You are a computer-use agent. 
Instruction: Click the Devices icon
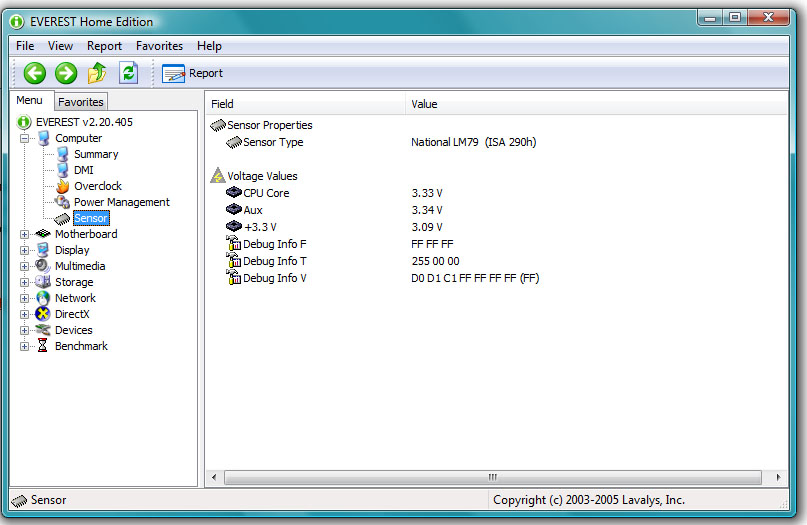click(43, 329)
